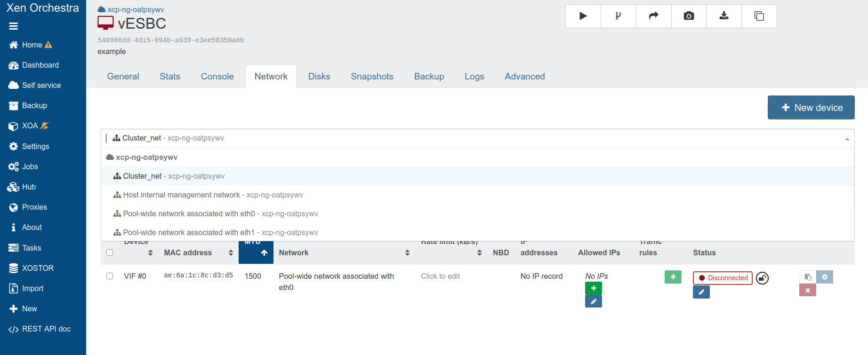Screen dimensions: 868x355
Task: Click the fast clone branch icon
Action: pos(618,16)
